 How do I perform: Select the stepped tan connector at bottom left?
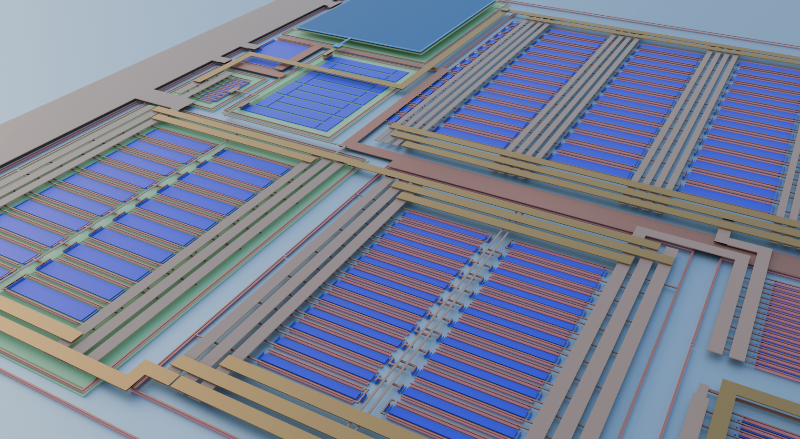150,373
